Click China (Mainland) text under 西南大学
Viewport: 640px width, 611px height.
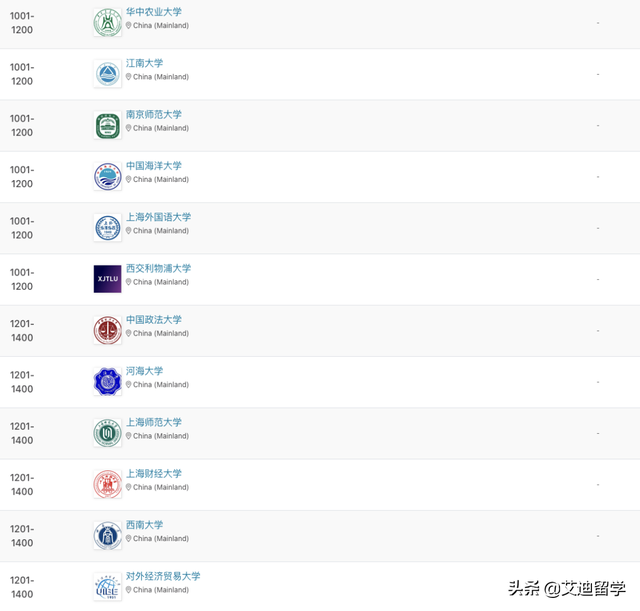coord(161,538)
